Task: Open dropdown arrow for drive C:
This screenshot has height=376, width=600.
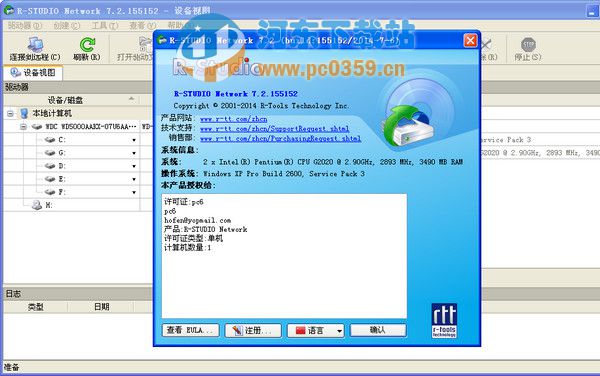Action: pos(134,140)
